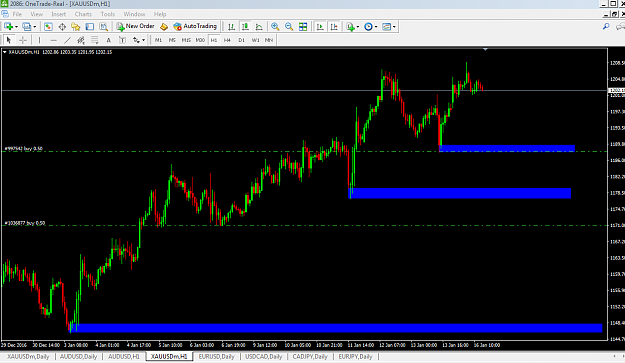Zoom in the chart with magnifier plus
Viewport: 625px width, 363px height.
coord(275,27)
